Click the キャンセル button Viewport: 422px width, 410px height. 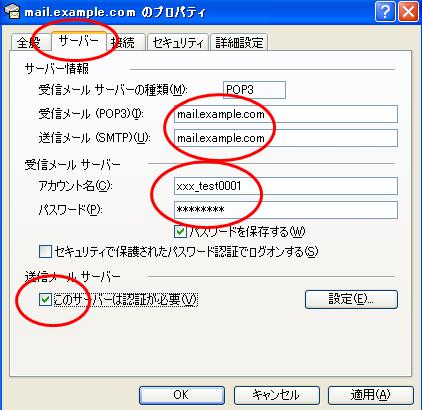click(277, 395)
